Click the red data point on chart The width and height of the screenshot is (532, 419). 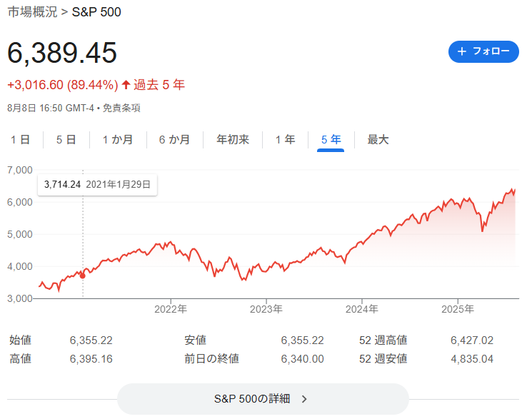coord(82,276)
